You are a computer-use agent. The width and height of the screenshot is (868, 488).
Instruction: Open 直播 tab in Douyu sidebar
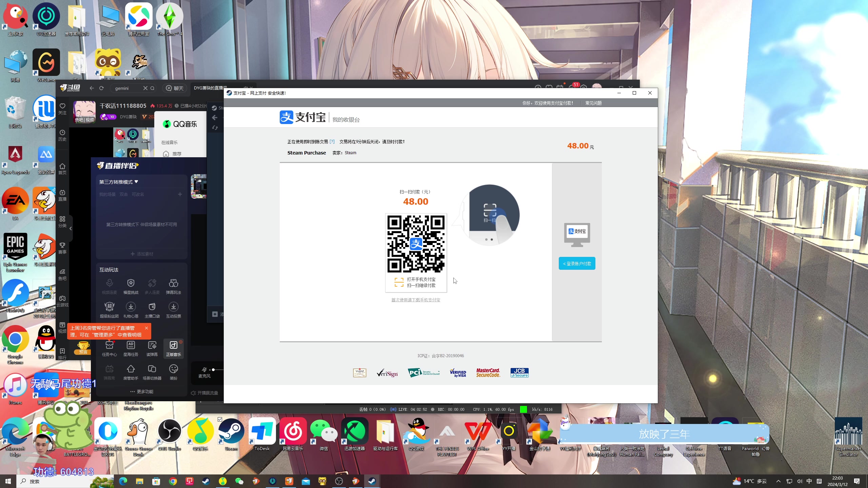pos(62,195)
